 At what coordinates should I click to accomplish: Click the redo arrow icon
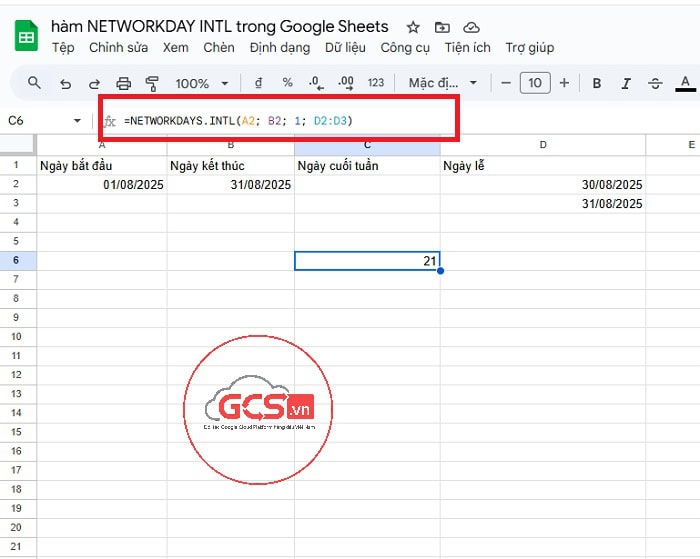coord(94,84)
